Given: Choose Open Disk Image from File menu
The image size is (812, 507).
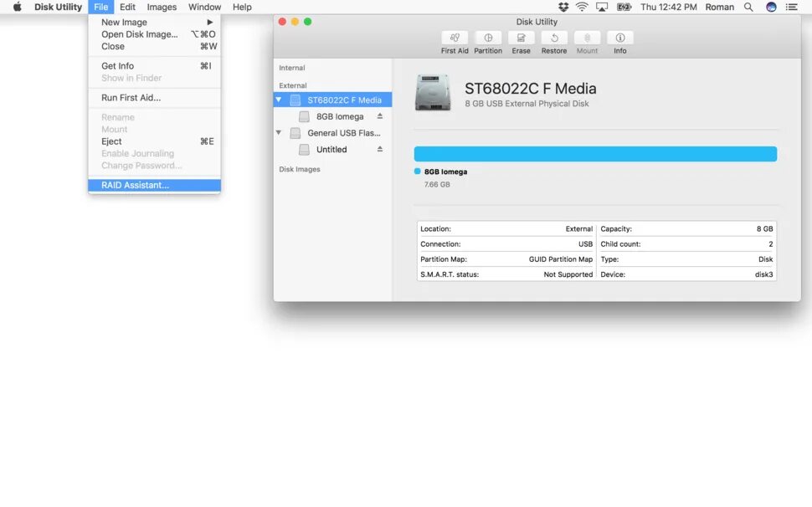Looking at the screenshot, I should click(154, 34).
